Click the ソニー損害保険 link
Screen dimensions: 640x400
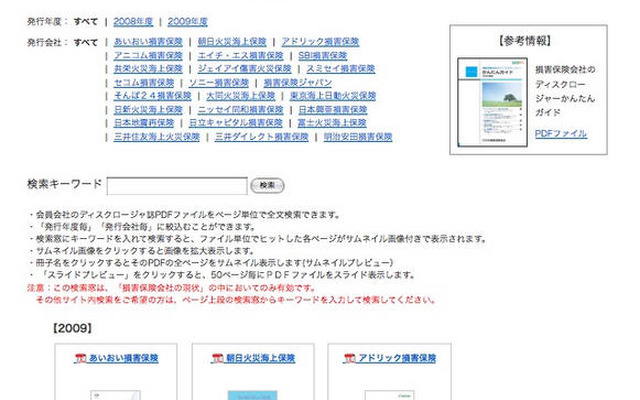click(x=219, y=82)
